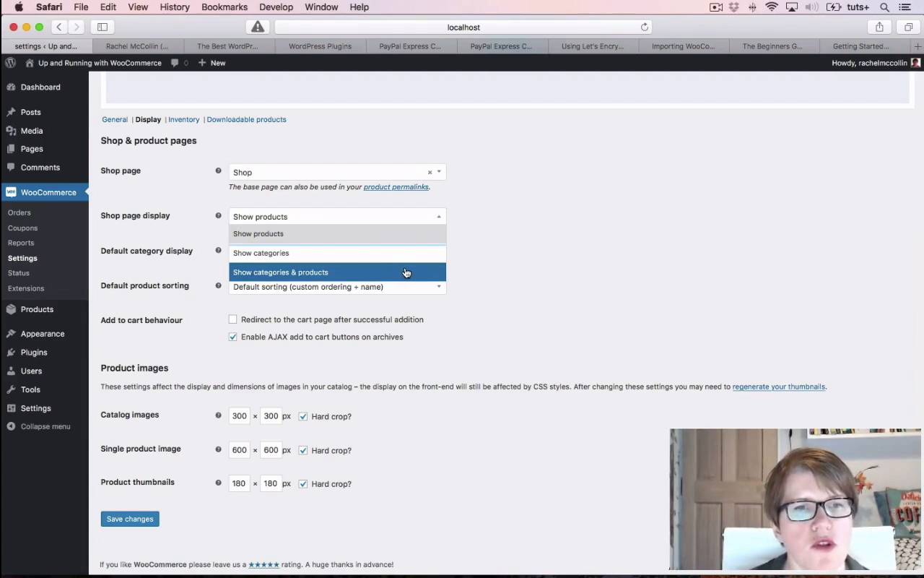Switch to General settings section
The width and height of the screenshot is (924, 578).
(x=115, y=120)
